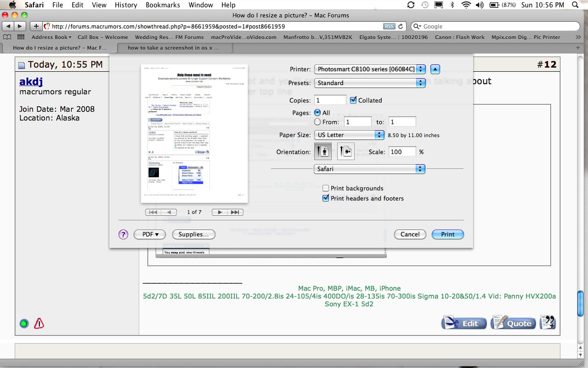Open the History menu

pos(125,5)
